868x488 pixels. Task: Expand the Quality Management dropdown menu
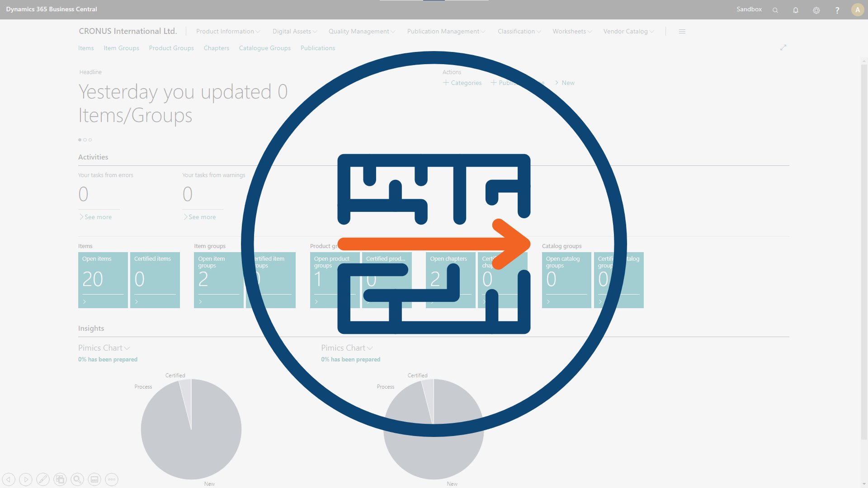pos(362,30)
